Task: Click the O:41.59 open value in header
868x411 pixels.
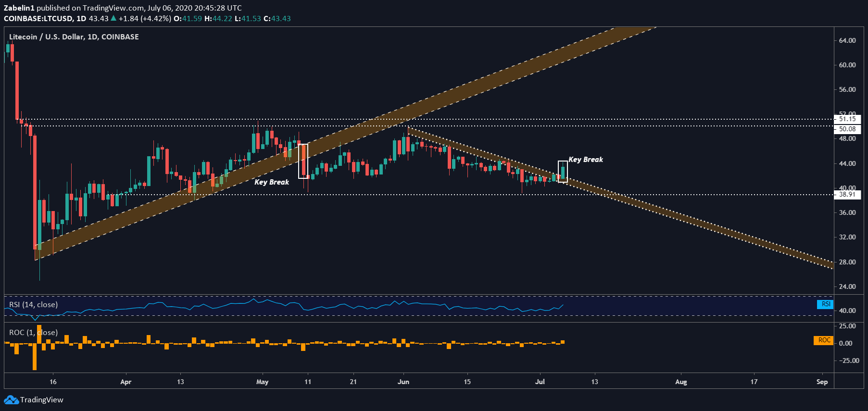Action: (x=188, y=19)
